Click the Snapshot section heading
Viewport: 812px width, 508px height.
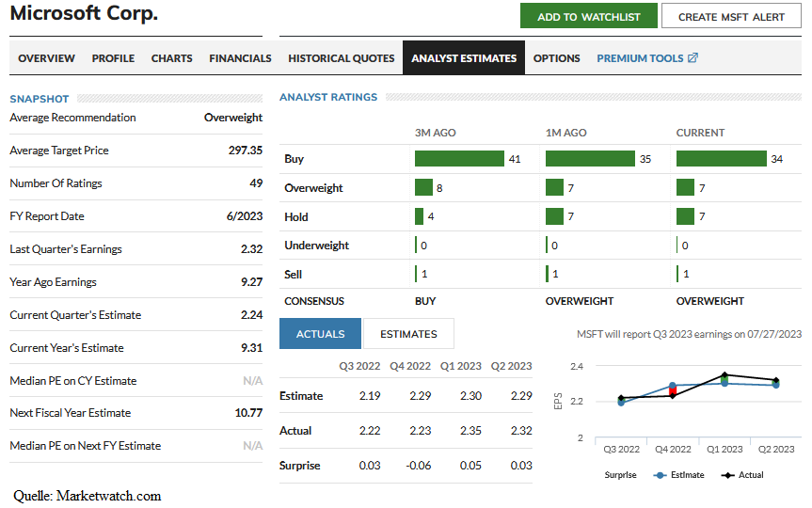[x=40, y=99]
